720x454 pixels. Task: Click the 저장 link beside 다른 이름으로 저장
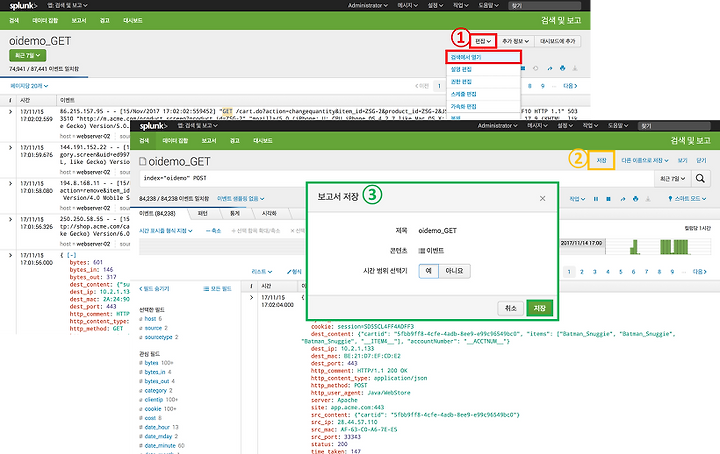click(x=602, y=161)
